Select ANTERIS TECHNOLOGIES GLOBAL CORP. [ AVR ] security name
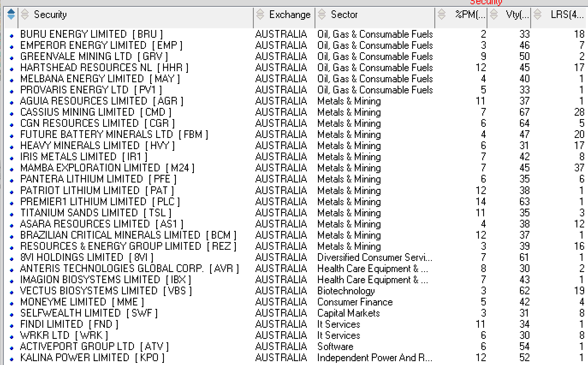The height and width of the screenshot is (365, 588). click(x=129, y=268)
